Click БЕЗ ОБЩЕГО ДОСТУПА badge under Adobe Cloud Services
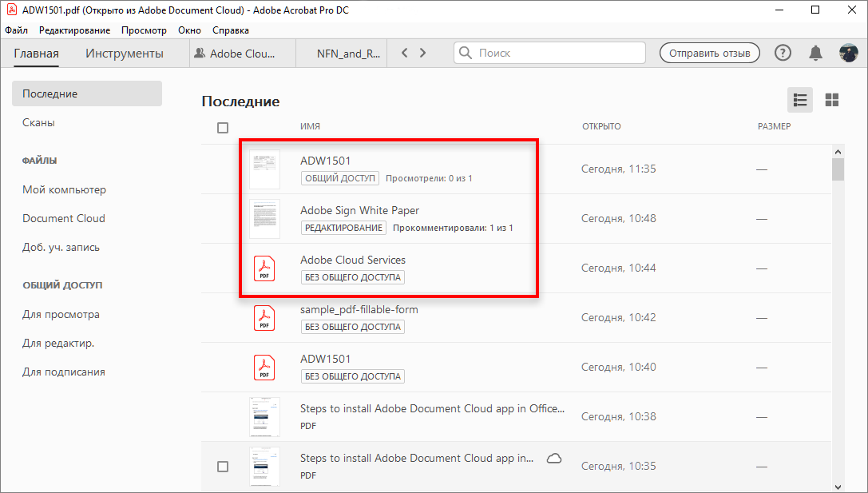Screen dimensions: 868x493 pos(353,277)
